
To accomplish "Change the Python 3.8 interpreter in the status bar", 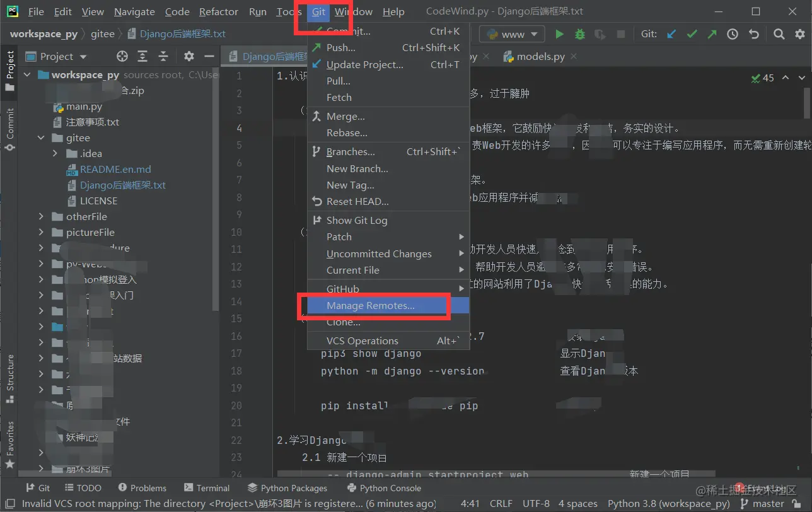I will pos(668,504).
